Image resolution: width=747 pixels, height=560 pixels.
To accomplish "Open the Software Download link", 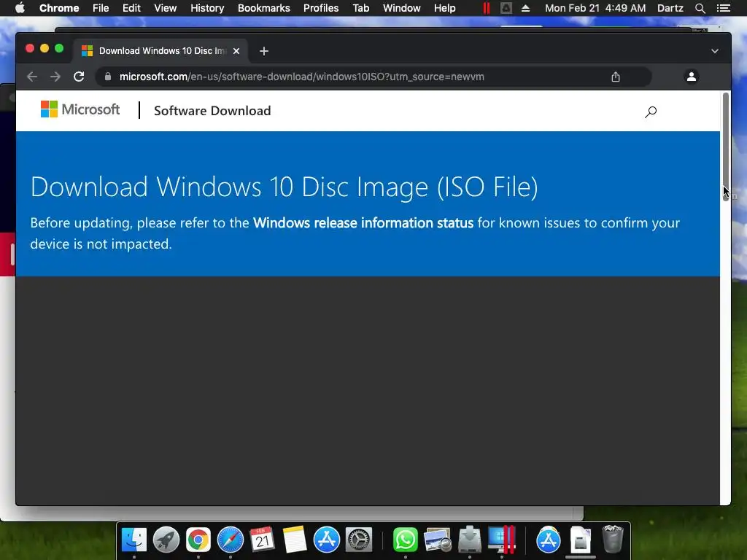I will click(x=212, y=111).
